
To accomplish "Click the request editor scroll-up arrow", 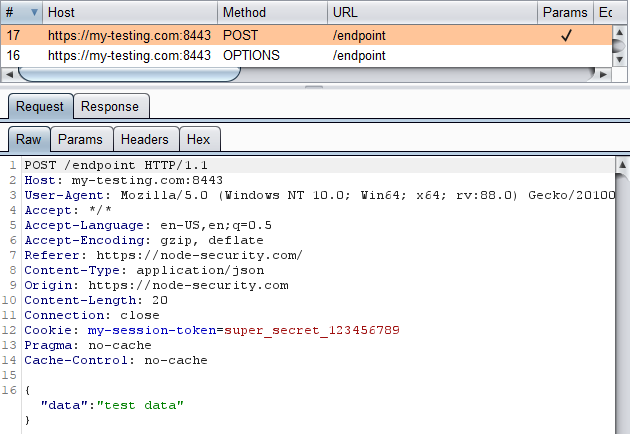I will 621,163.
